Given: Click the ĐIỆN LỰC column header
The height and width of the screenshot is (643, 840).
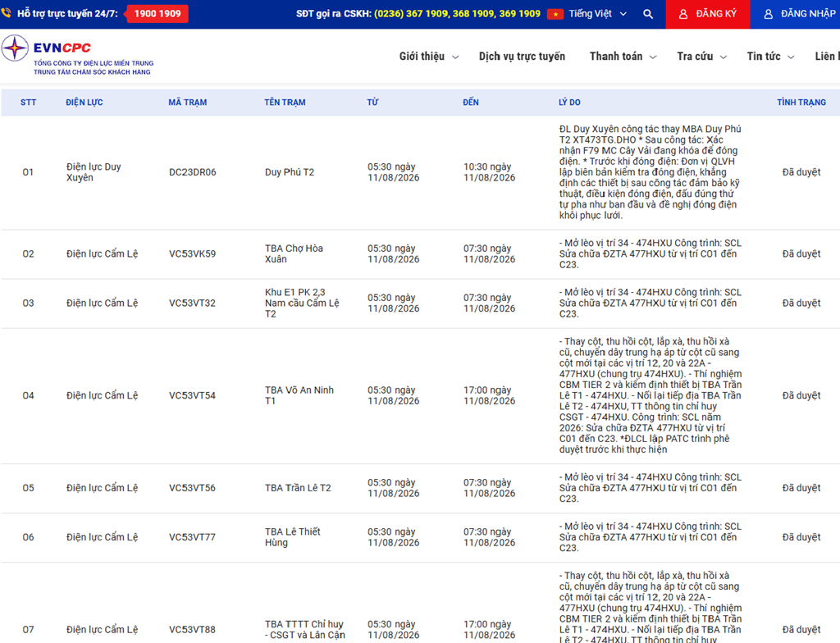Looking at the screenshot, I should click(x=84, y=103).
